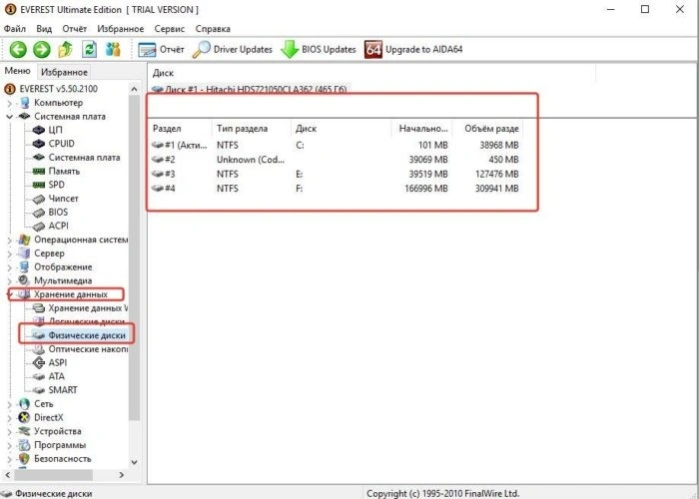Select partition row #1 (Активный)
Screen dimensions: 699x499
(335, 145)
